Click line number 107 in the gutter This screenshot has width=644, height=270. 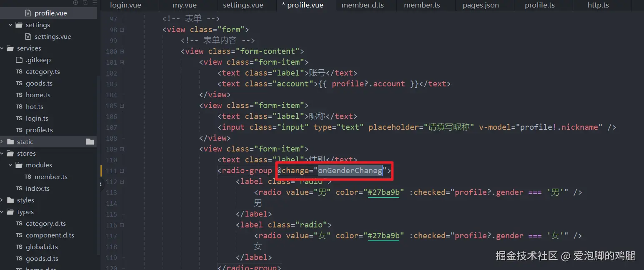click(111, 127)
